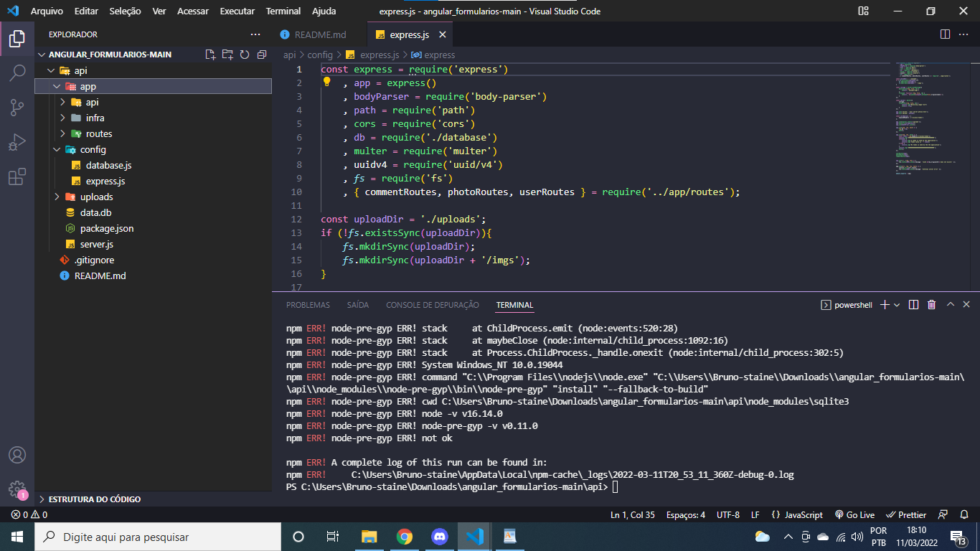Open Source Control view
Viewport: 980px width, 551px height.
click(17, 108)
